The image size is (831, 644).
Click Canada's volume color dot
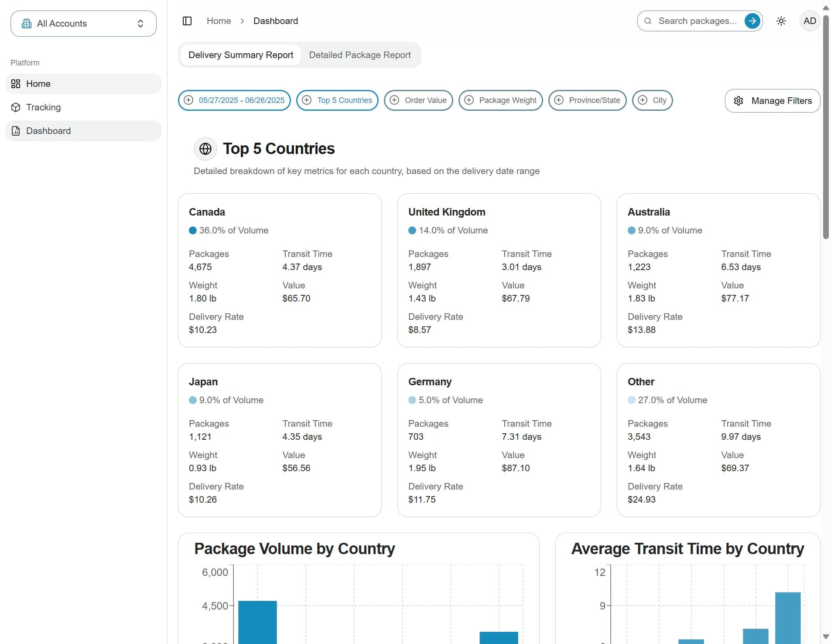[x=193, y=230]
